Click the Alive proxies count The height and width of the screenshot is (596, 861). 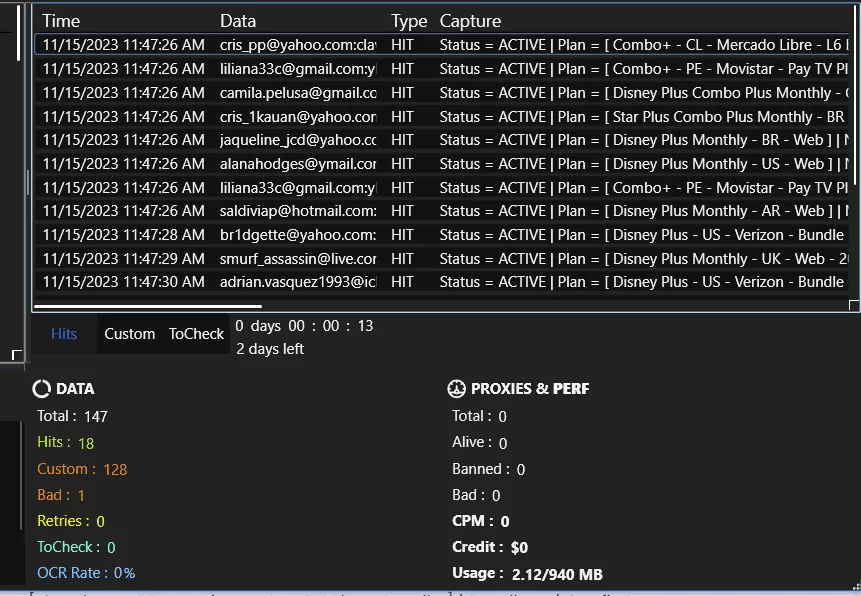(x=502, y=443)
